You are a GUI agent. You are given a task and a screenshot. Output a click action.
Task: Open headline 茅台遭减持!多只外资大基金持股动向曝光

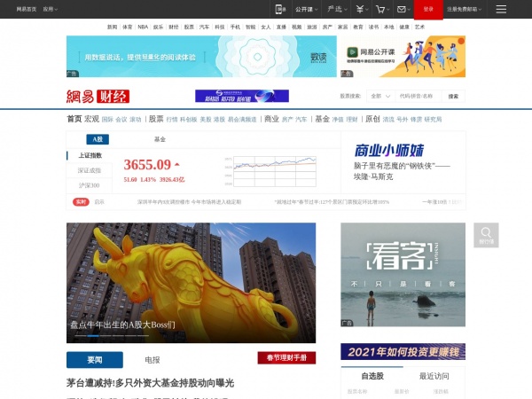pos(150,383)
